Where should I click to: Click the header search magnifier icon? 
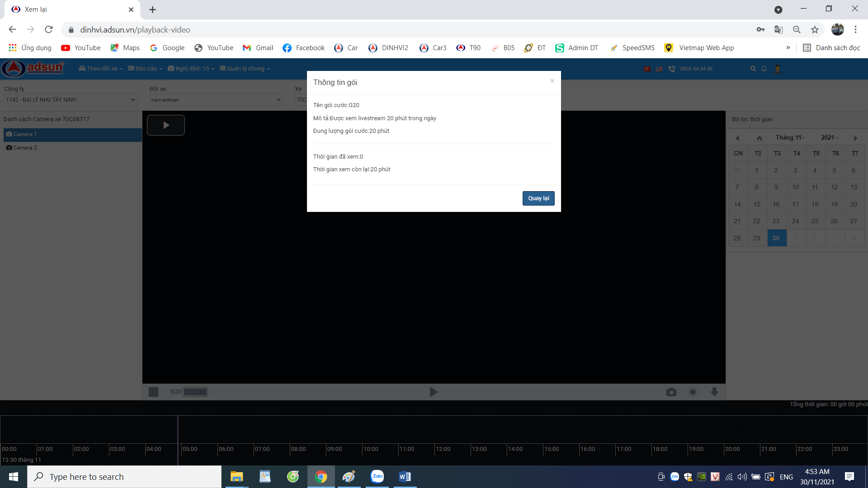tap(753, 69)
